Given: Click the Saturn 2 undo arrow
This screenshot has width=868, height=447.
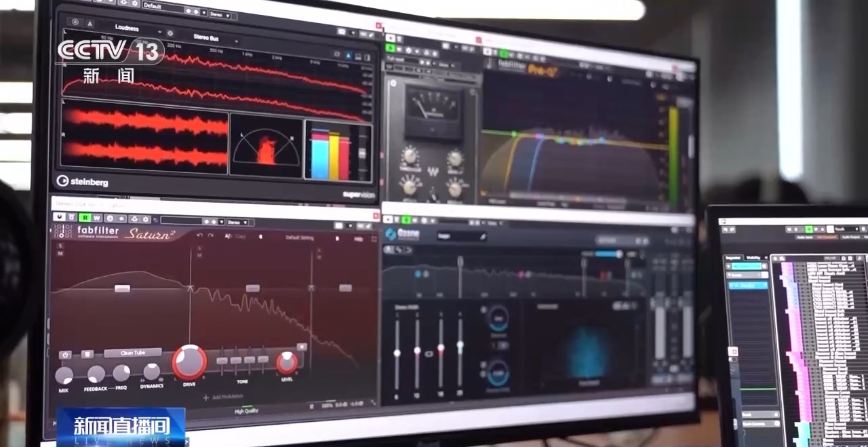Looking at the screenshot, I should point(200,235).
